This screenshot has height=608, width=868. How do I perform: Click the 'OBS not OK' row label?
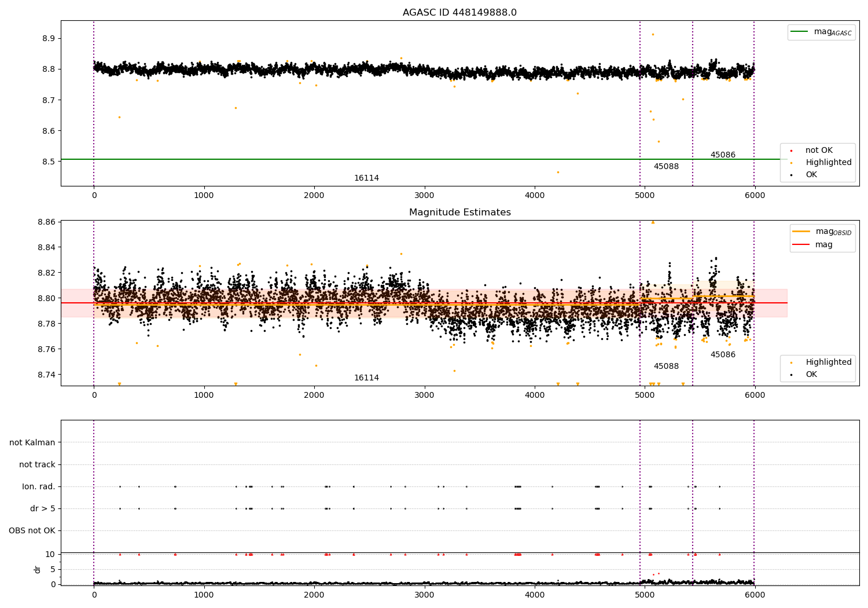(32, 531)
